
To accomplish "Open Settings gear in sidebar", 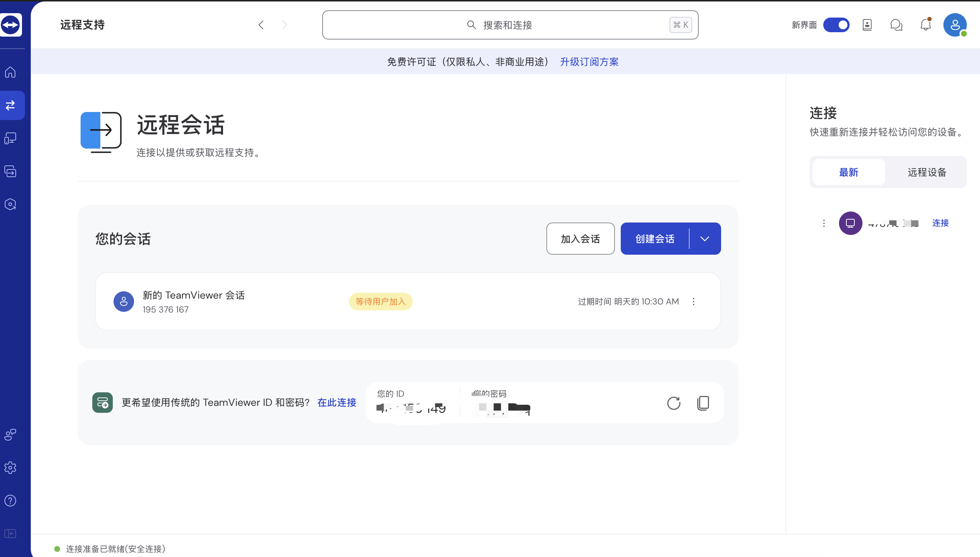I will (10, 467).
